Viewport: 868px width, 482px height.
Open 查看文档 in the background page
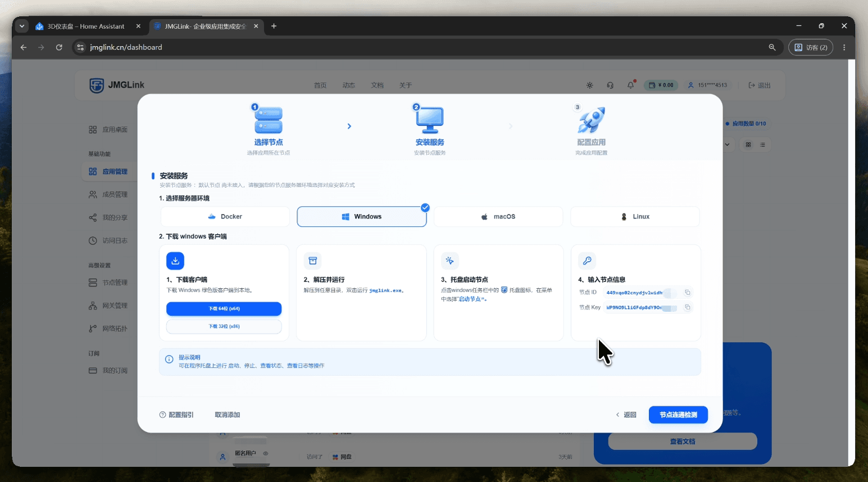[x=683, y=442]
